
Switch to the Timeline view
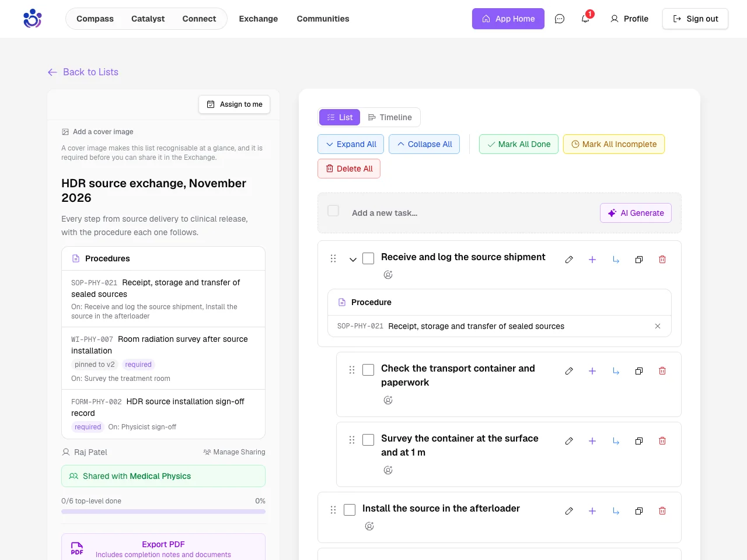pos(390,117)
